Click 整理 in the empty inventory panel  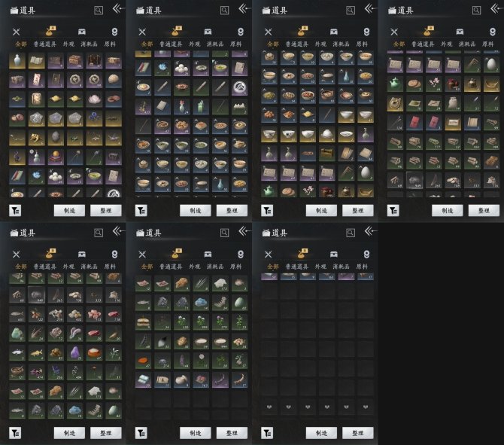(358, 433)
